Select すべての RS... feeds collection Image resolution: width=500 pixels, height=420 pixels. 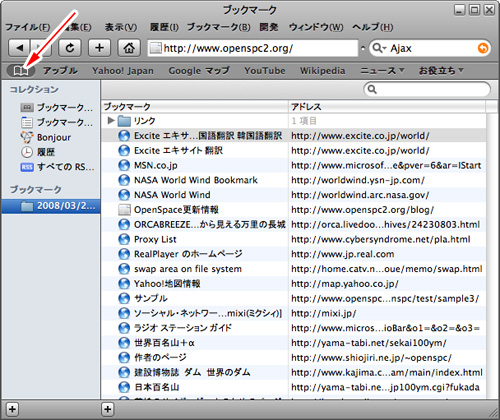click(57, 167)
